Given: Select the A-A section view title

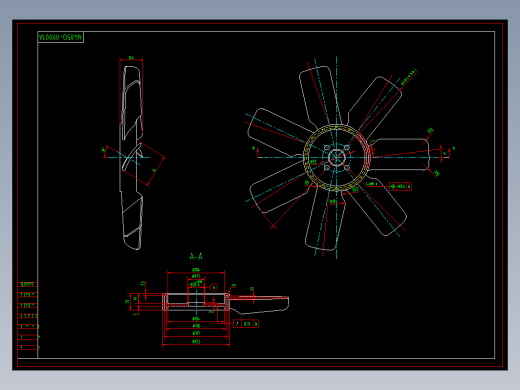Looking at the screenshot, I should [196, 256].
